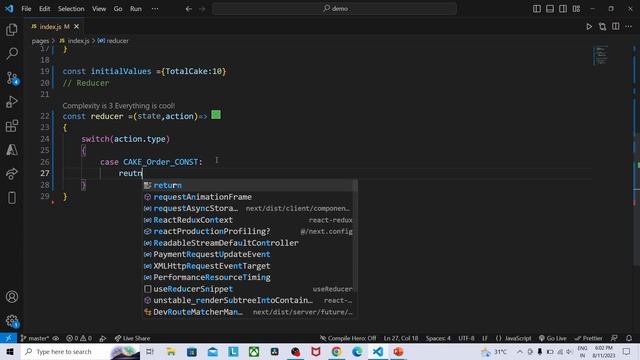Go forward with the navigation arrow
The width and height of the screenshot is (640, 360).
[202, 9]
